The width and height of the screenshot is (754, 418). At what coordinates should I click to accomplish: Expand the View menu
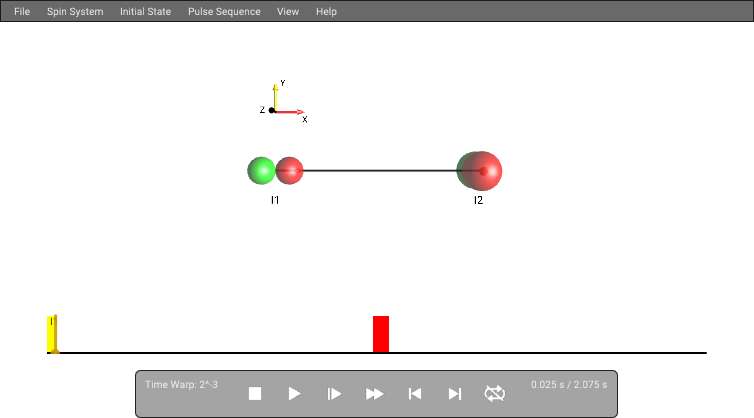(288, 12)
